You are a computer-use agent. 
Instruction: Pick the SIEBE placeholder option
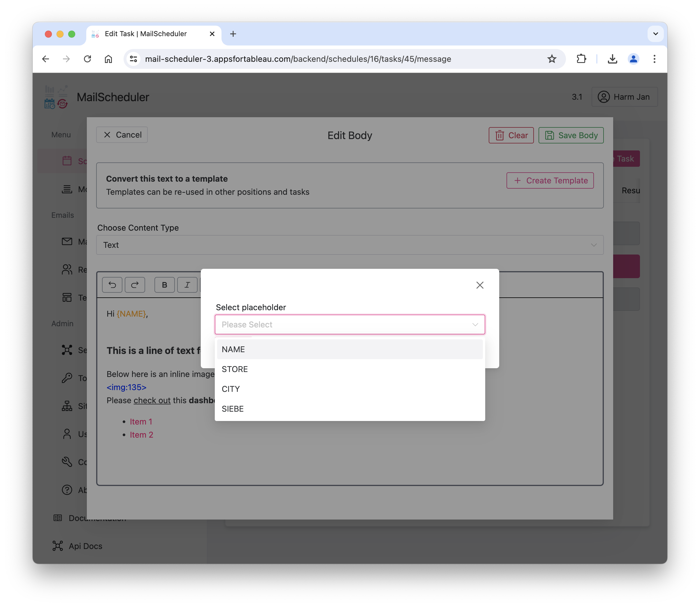[349, 409]
